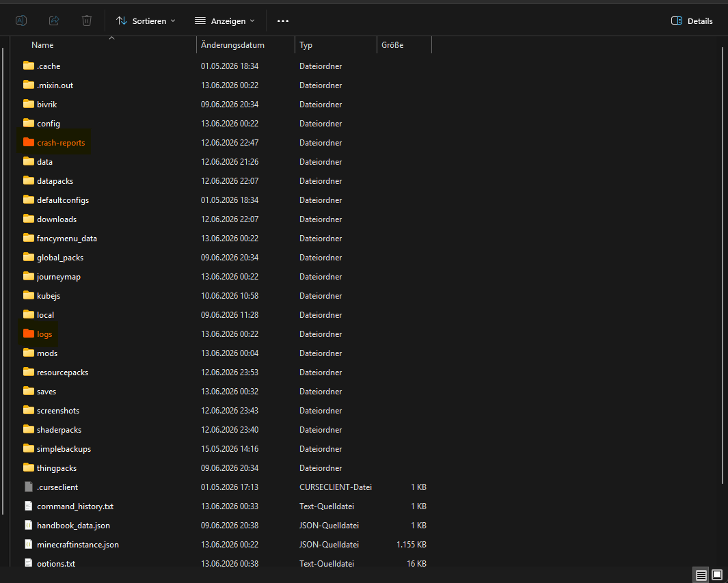Image resolution: width=728 pixels, height=583 pixels.
Task: Open the three-dots more options menu
Action: click(283, 21)
